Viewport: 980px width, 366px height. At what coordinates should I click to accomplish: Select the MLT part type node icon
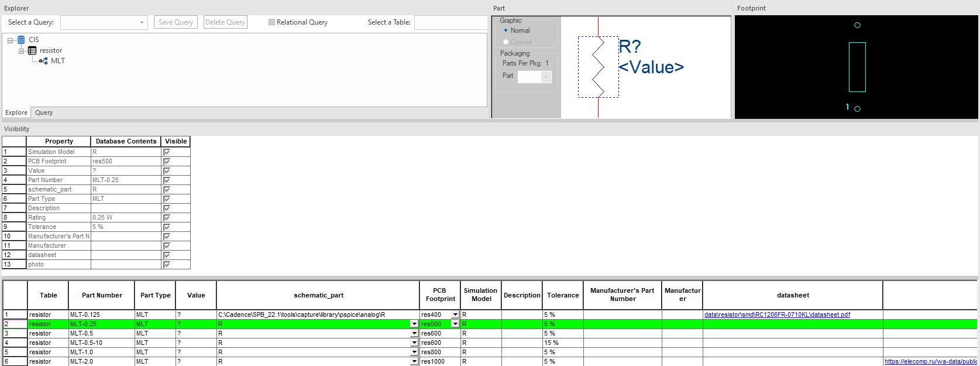(x=43, y=61)
